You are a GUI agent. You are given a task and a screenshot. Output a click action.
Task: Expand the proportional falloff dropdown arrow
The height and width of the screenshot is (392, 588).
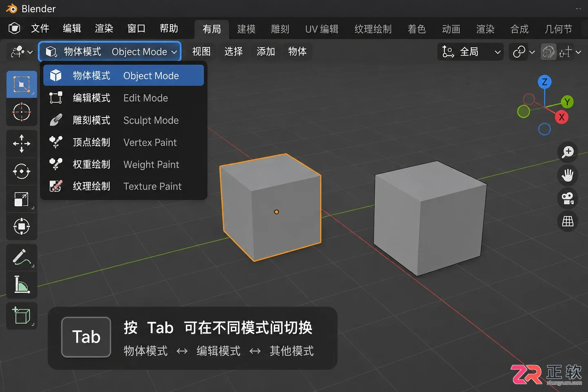point(579,52)
